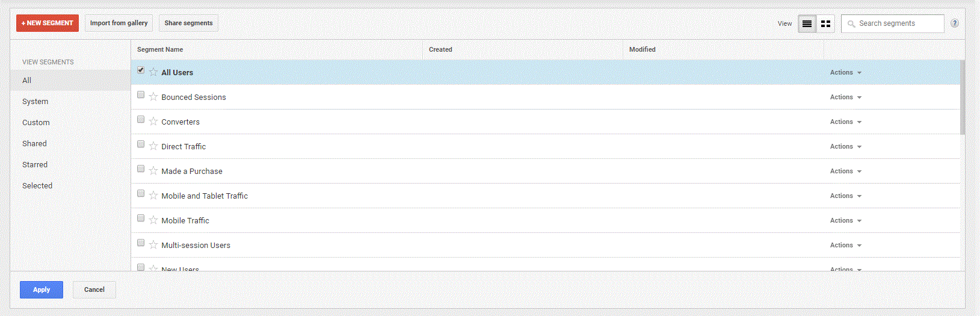Screen dimensions: 980x316
Task: Expand Actions menu for Converters
Action: tap(845, 122)
